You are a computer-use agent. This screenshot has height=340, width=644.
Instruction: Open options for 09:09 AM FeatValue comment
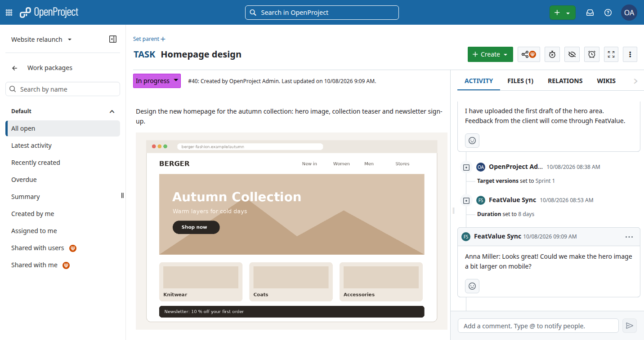point(629,237)
